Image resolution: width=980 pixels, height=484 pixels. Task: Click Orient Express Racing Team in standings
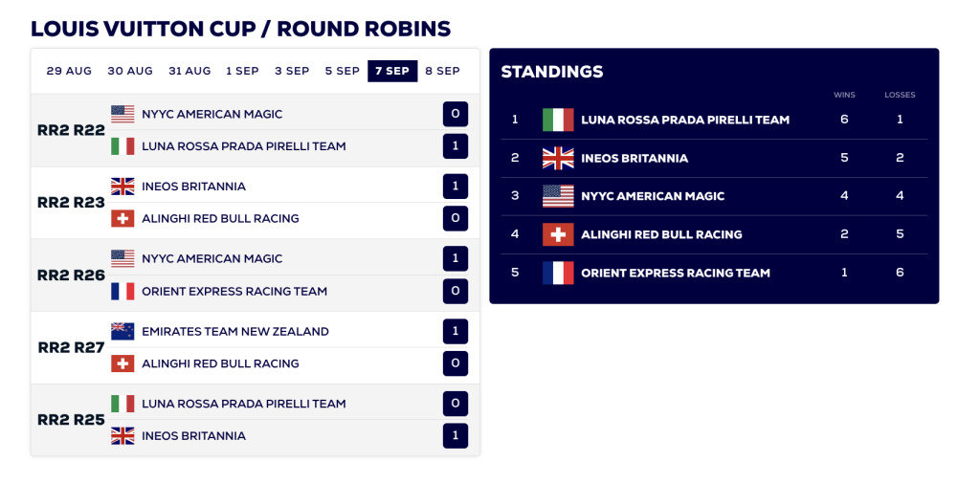[675, 273]
